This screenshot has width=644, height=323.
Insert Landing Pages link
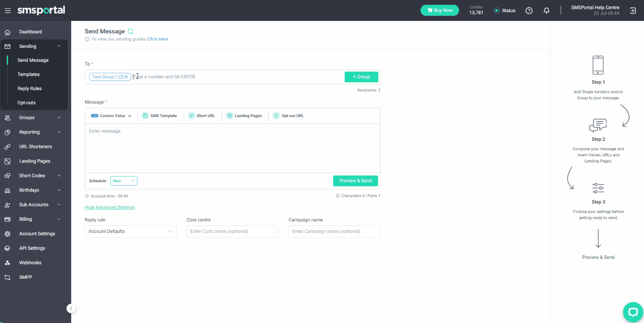tap(244, 116)
